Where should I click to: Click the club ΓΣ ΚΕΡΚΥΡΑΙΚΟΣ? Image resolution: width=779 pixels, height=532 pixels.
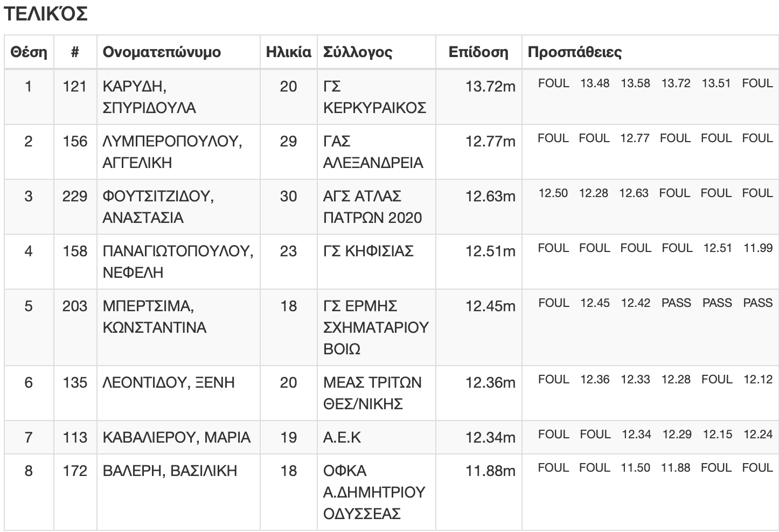click(x=374, y=97)
